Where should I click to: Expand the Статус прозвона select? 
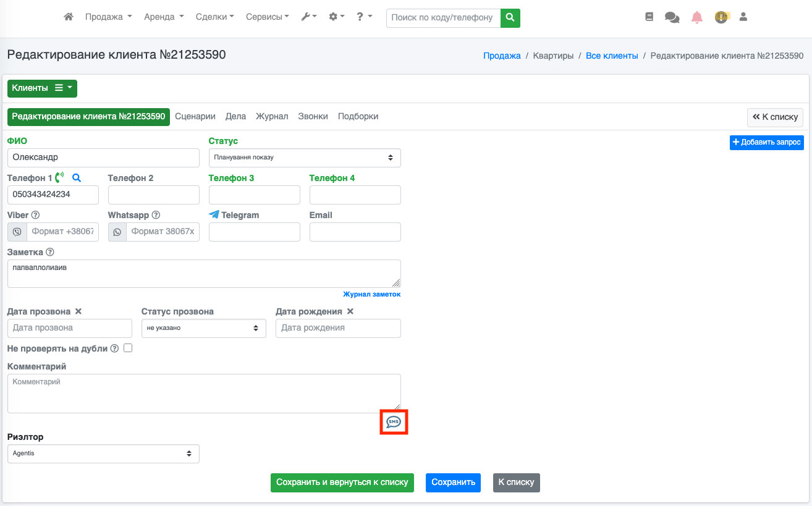[203, 328]
